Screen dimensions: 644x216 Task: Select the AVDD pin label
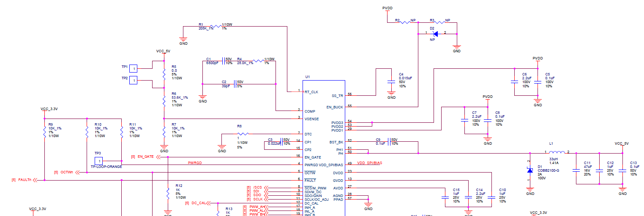338,188
